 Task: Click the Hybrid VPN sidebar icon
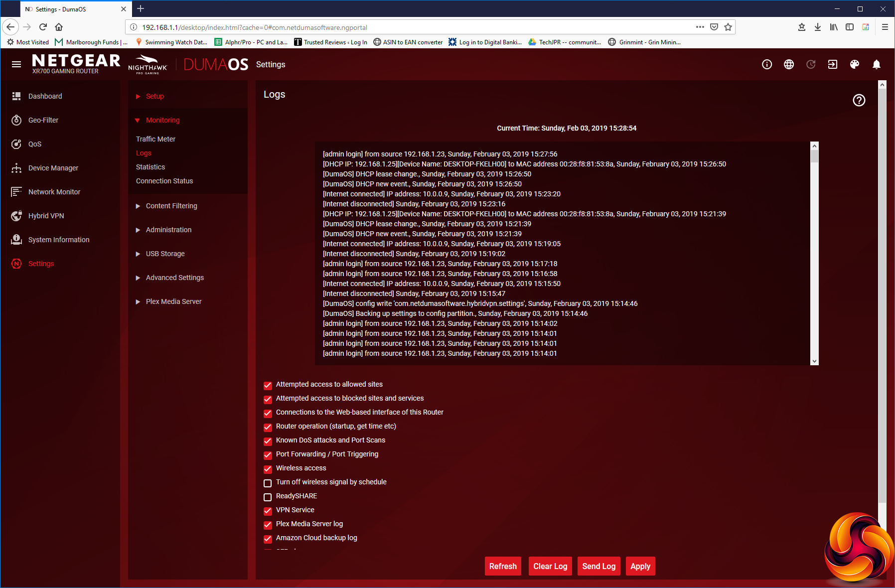coord(16,216)
